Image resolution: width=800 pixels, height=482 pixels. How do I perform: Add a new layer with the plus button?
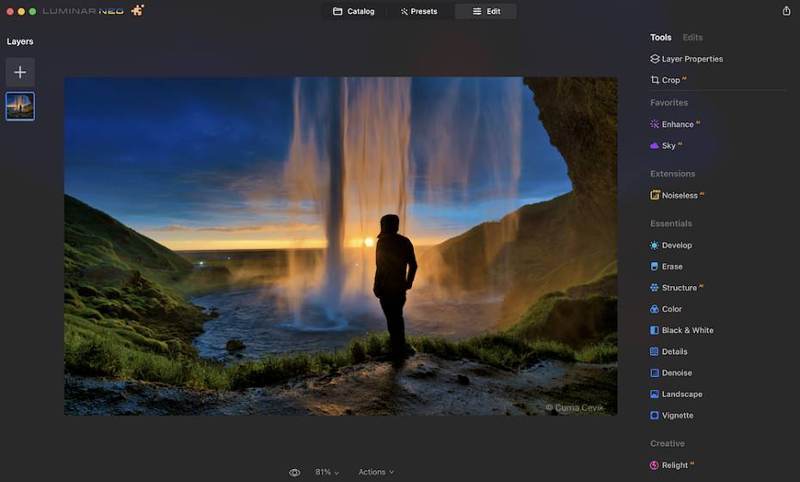point(20,72)
